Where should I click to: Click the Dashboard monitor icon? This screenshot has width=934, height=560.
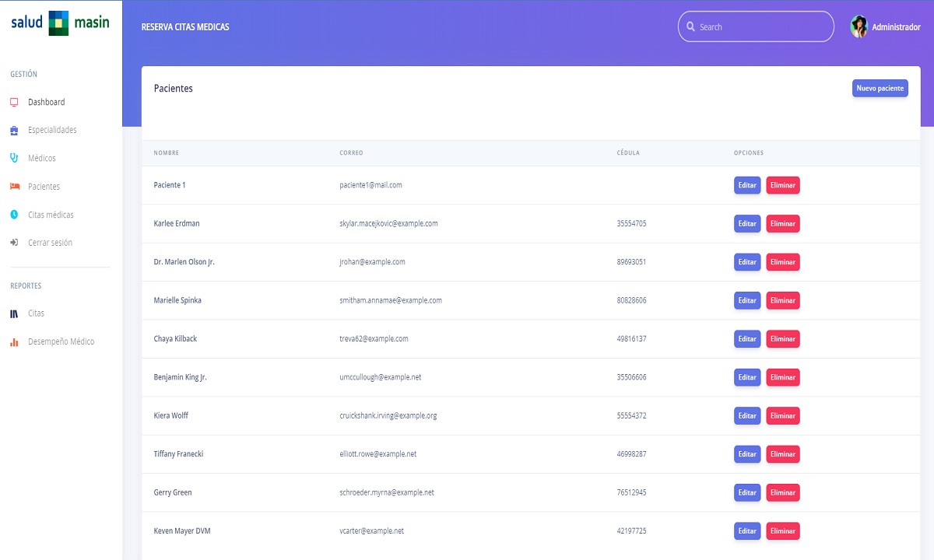coord(14,102)
